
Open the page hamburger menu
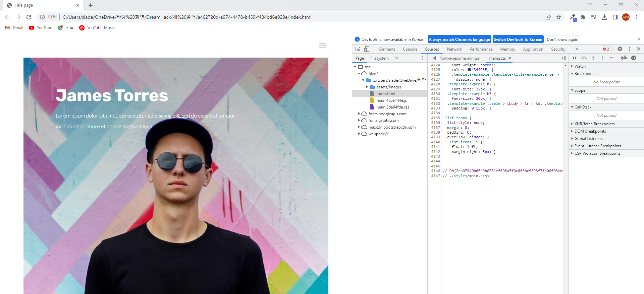(x=323, y=46)
